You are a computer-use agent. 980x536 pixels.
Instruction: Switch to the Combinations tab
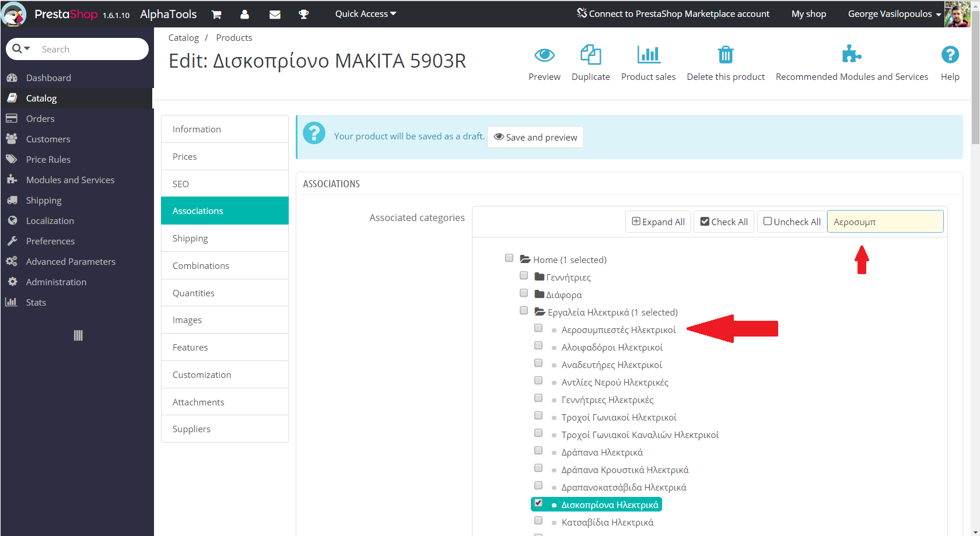click(225, 265)
